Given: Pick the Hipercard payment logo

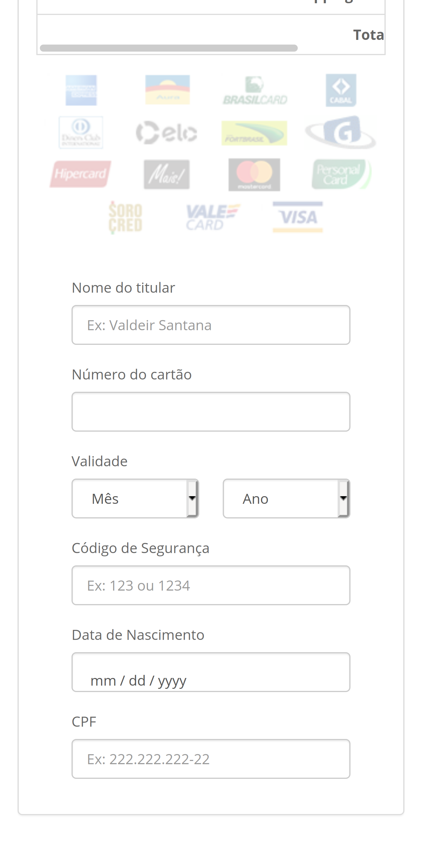Looking at the screenshot, I should [81, 174].
